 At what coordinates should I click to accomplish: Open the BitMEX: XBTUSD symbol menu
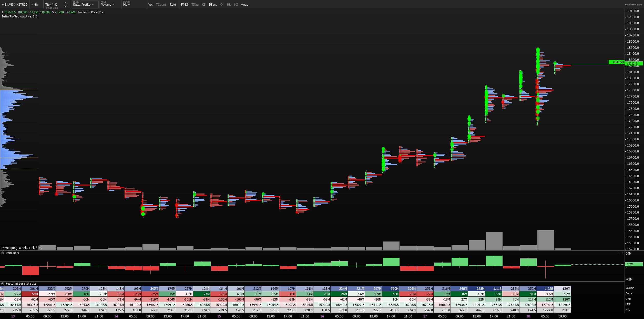pyautogui.click(x=14, y=4)
